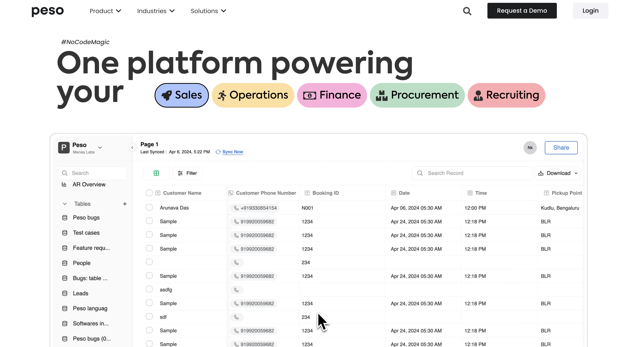Check the asdfg row checkbox
Screen dimensions: 644x347
[149, 289]
